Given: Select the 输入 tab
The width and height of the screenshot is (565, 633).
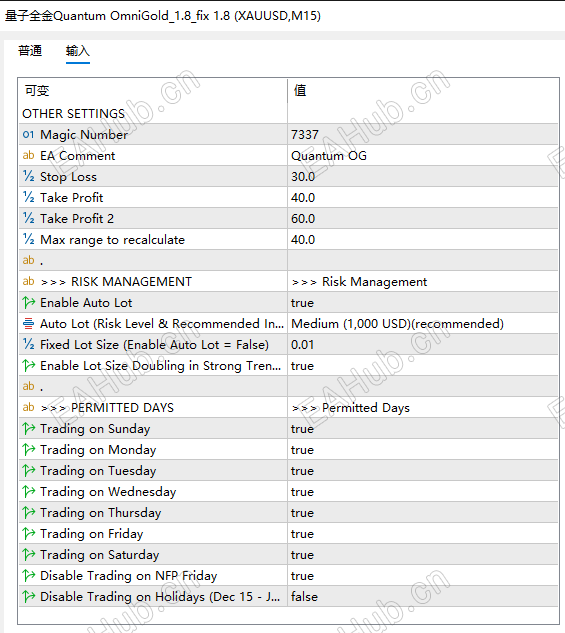Looking at the screenshot, I should [x=78, y=51].
